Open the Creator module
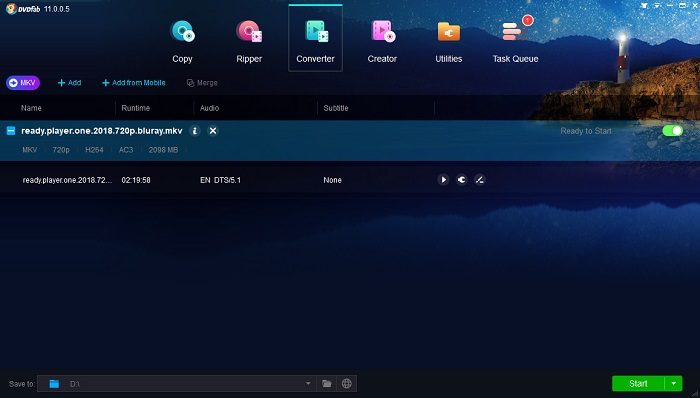 382,41
